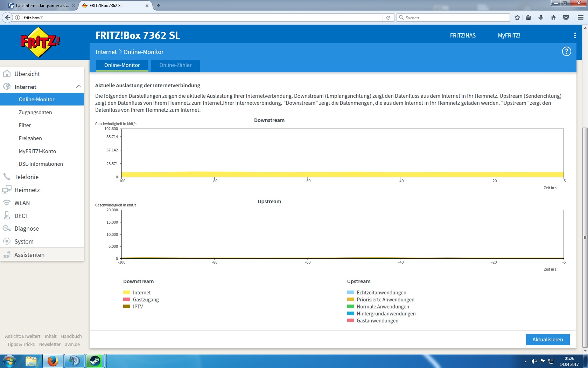Open Übersicht in the sidebar
This screenshot has height=368, width=588.
[42, 74]
